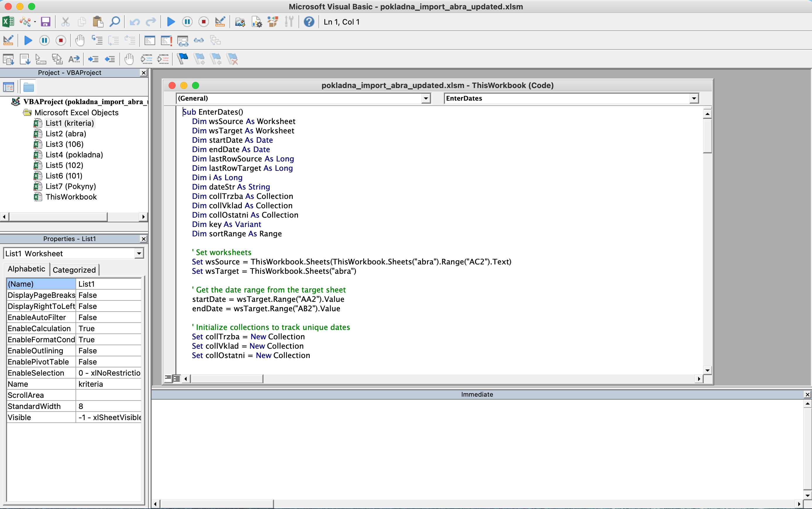Select List7 (Pokyny) in project tree

click(x=71, y=186)
